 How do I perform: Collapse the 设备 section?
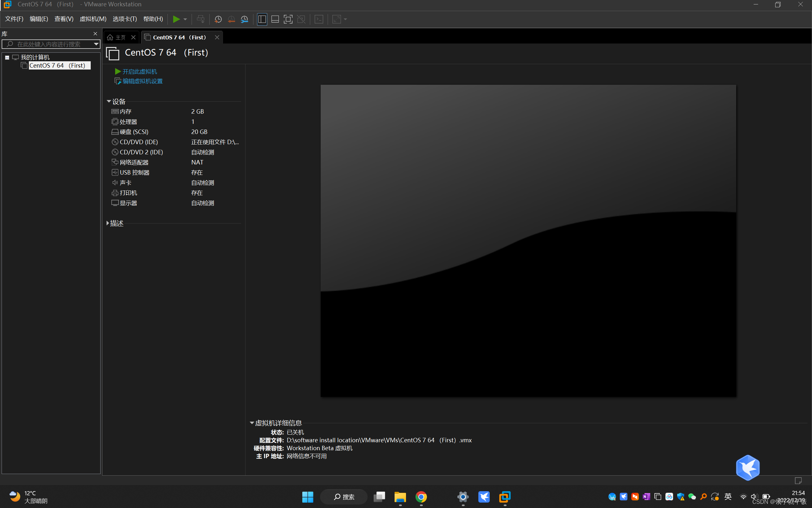109,101
